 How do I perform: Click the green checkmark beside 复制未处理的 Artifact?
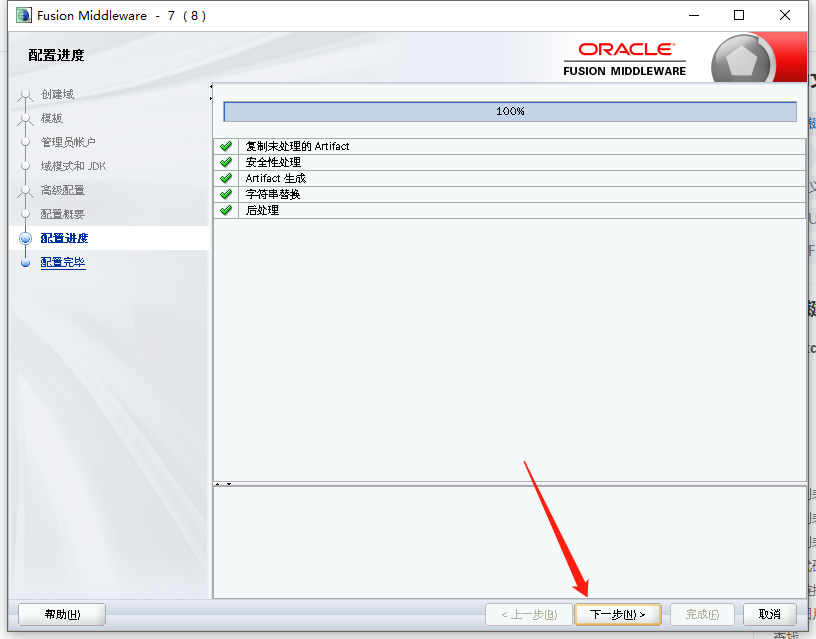[x=226, y=145]
